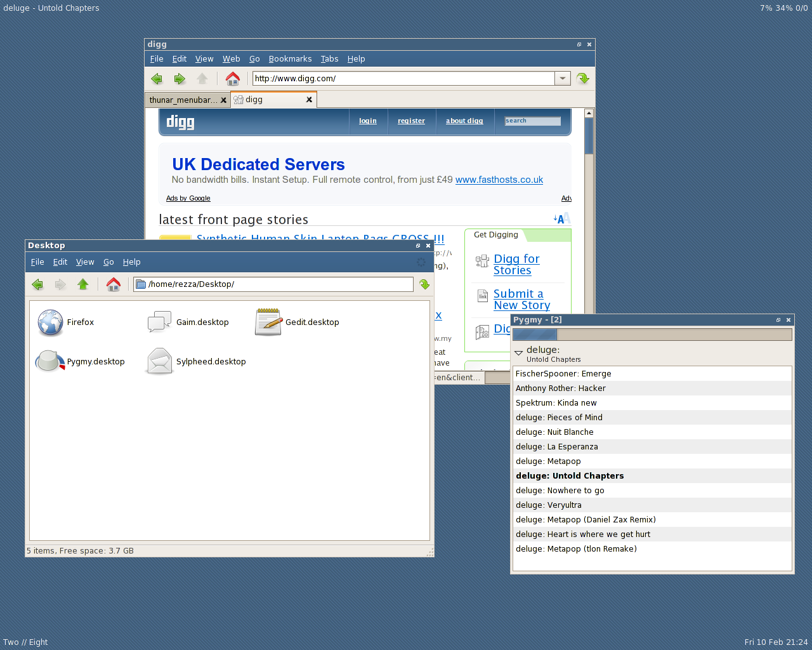The image size is (812, 650).
Task: Select deluge: Metapop (Daniel Zax Remix)
Action: pos(652,520)
